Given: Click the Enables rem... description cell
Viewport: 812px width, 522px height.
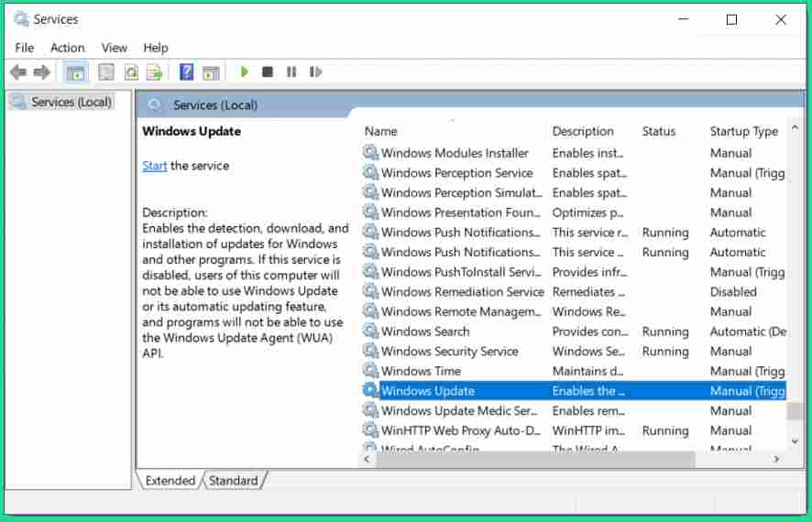Looking at the screenshot, I should 588,411.
